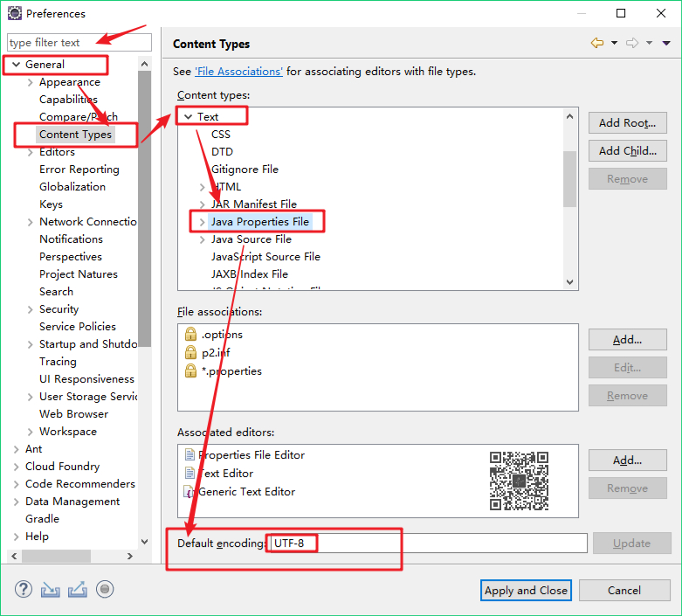Open the Web Browser preference page
Image resolution: width=682 pixels, height=616 pixels.
[73, 414]
